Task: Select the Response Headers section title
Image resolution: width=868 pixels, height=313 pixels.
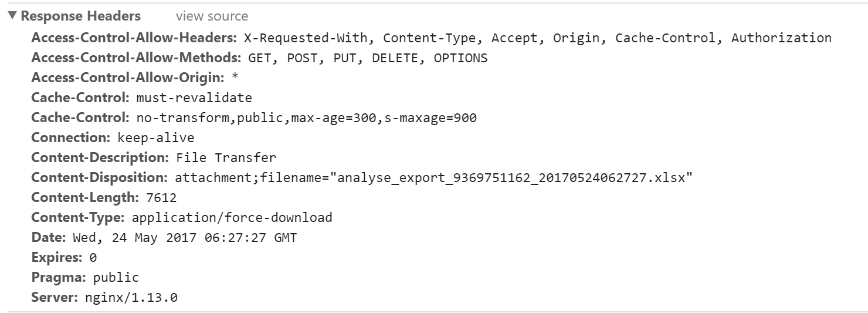Action: (81, 16)
